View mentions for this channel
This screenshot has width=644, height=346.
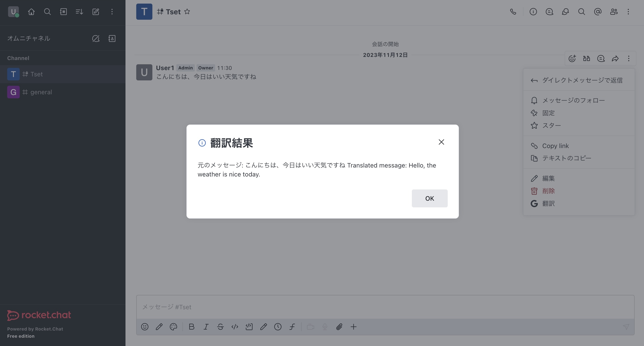pos(597,12)
